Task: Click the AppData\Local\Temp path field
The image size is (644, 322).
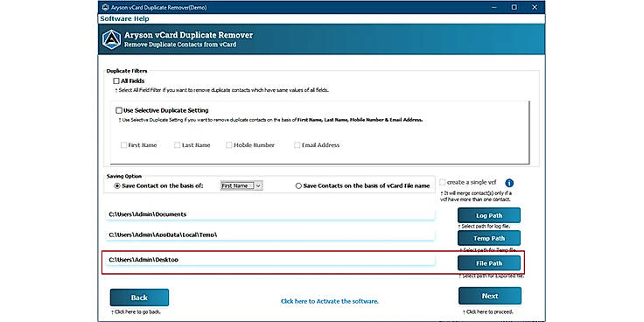Action: [270, 235]
